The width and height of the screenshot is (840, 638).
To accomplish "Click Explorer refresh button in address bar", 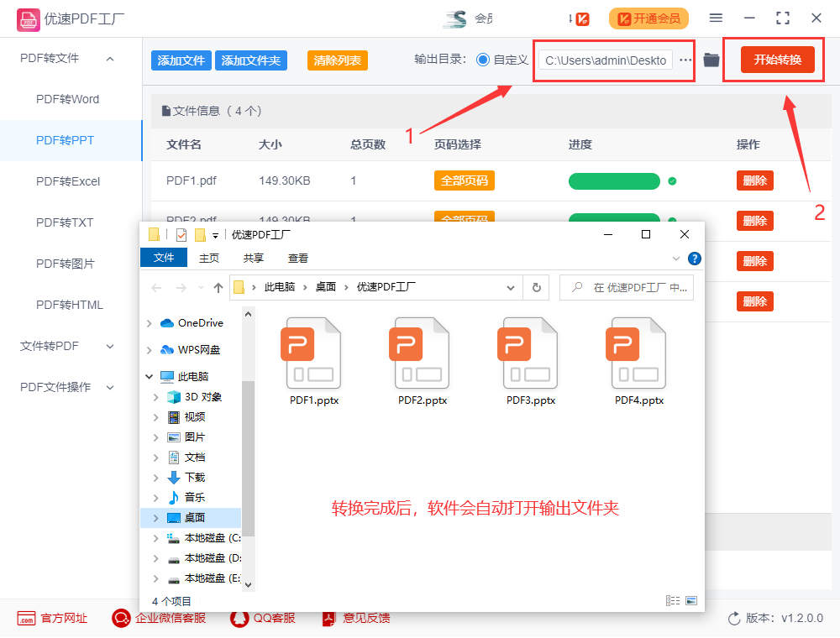I will coord(536,287).
